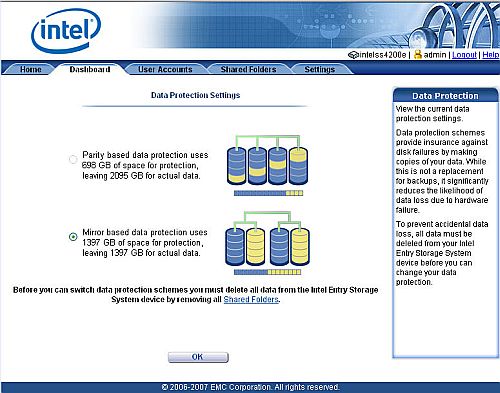
Task: Follow the Shared Folders hyperlink in warning
Action: (x=251, y=299)
